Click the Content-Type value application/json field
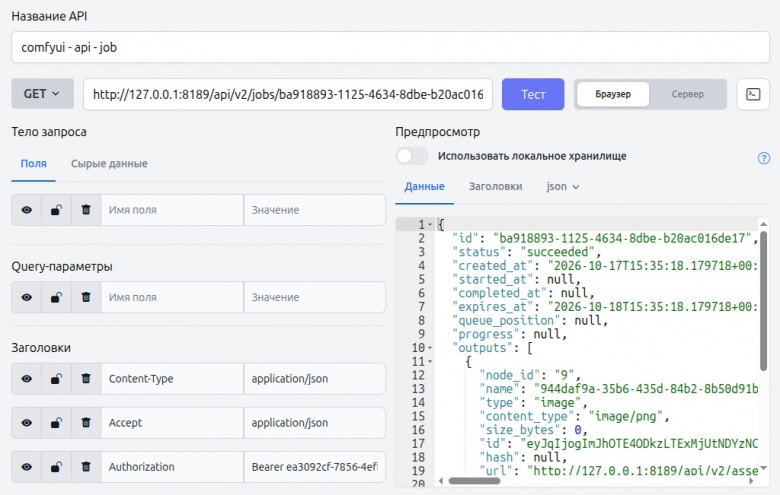This screenshot has height=495, width=780. (314, 379)
